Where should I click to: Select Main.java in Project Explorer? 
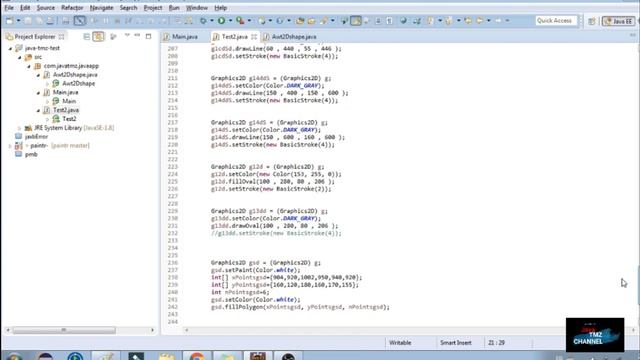coord(65,93)
